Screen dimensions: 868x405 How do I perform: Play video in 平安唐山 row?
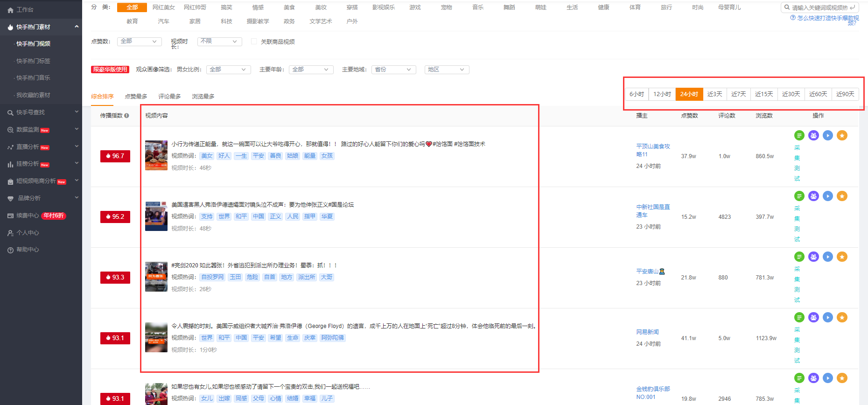click(x=828, y=257)
